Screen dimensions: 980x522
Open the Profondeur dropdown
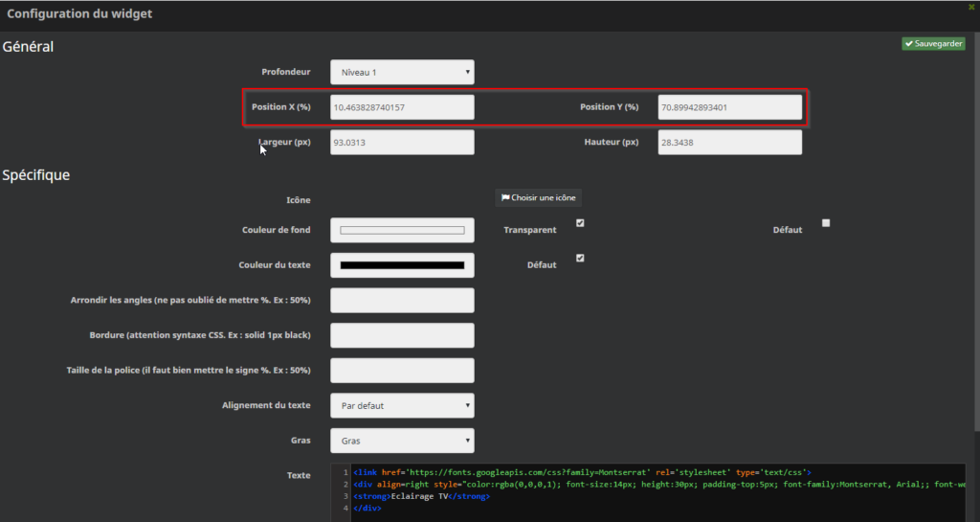tap(402, 73)
